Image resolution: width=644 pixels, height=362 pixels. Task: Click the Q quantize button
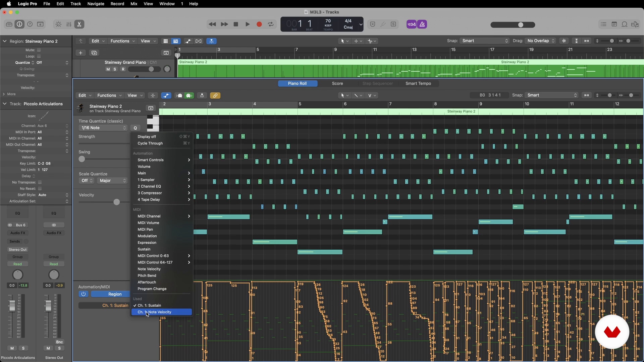tap(135, 128)
